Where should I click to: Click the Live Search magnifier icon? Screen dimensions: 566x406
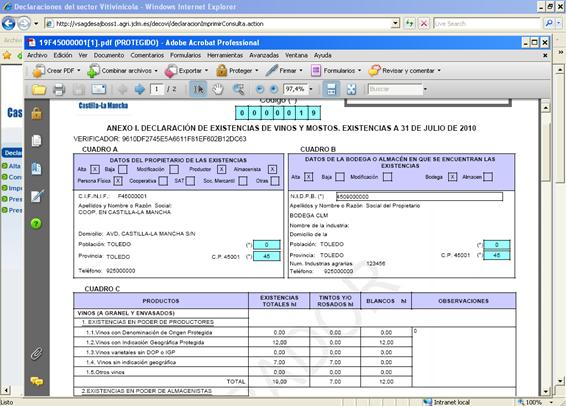pyautogui.click(x=549, y=23)
